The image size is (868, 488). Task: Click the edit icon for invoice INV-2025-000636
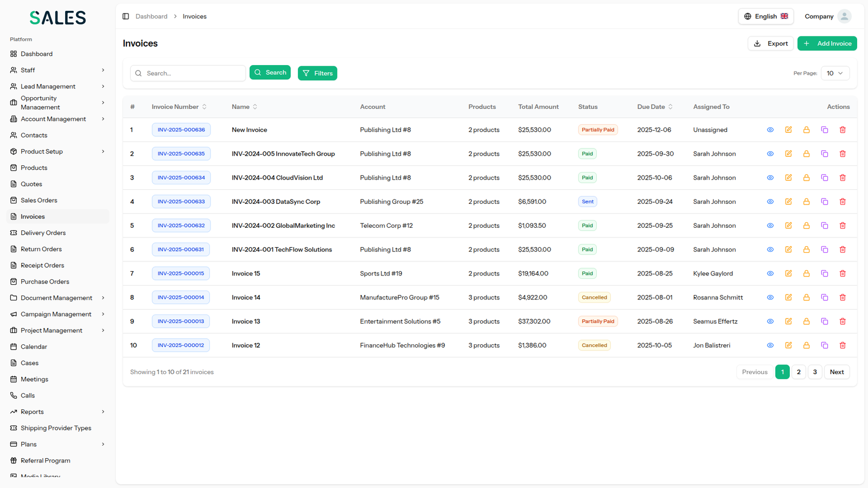coord(788,130)
